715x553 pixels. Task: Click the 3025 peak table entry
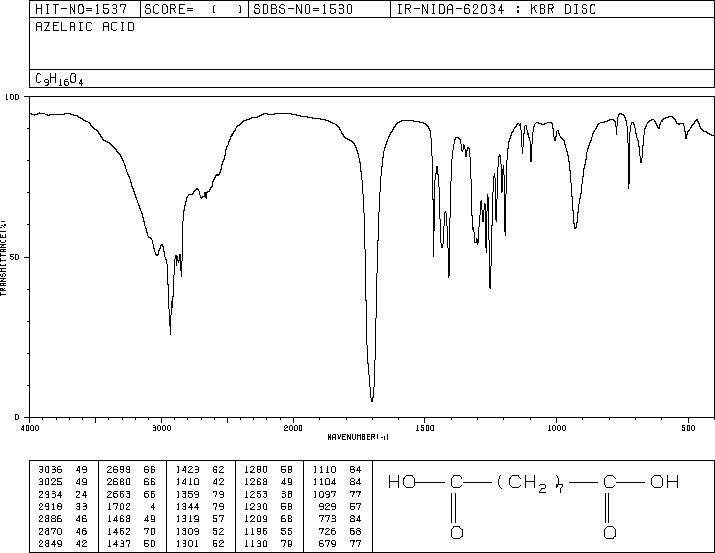[63, 482]
